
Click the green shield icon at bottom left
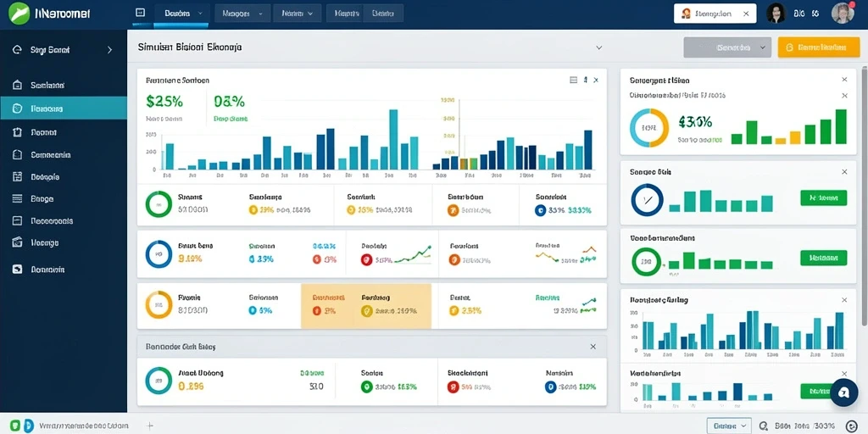coord(15,426)
